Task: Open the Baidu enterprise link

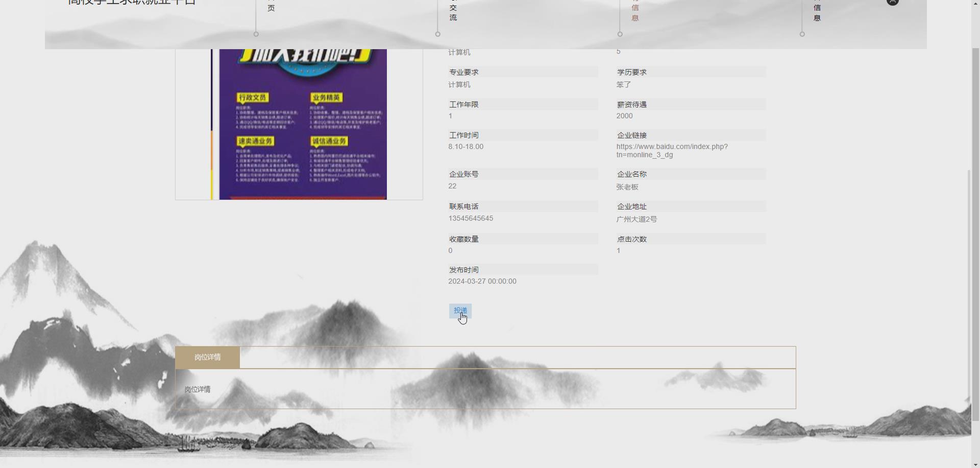Action: click(672, 151)
